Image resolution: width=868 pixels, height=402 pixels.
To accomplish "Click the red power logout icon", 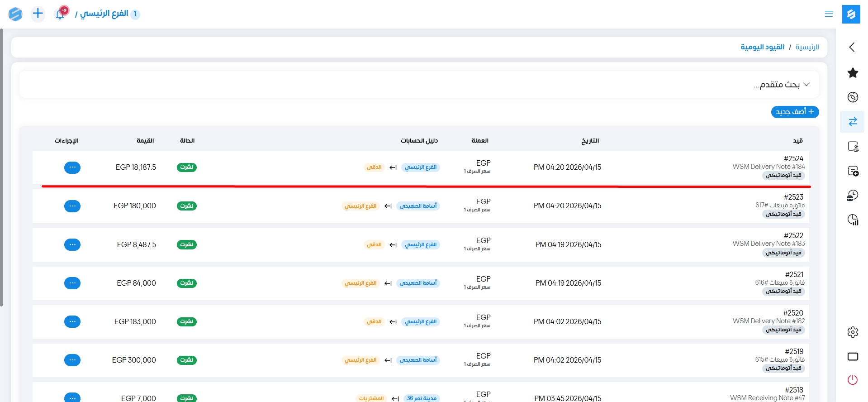I will pos(853,380).
